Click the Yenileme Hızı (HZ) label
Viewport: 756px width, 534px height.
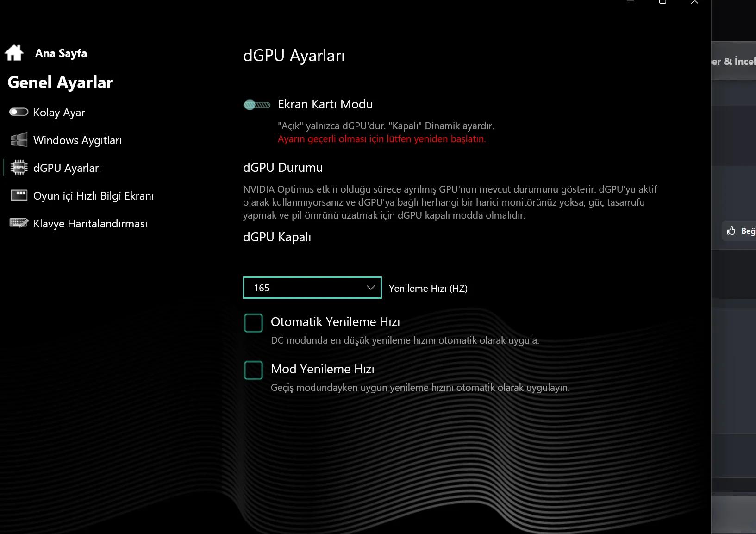[x=428, y=289]
